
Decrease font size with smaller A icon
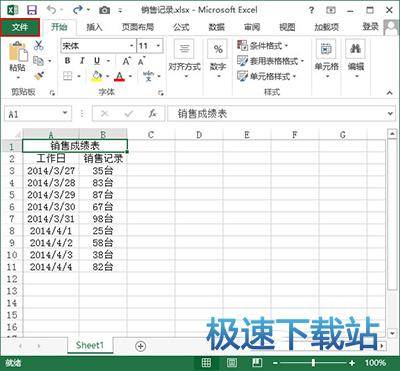click(x=141, y=61)
